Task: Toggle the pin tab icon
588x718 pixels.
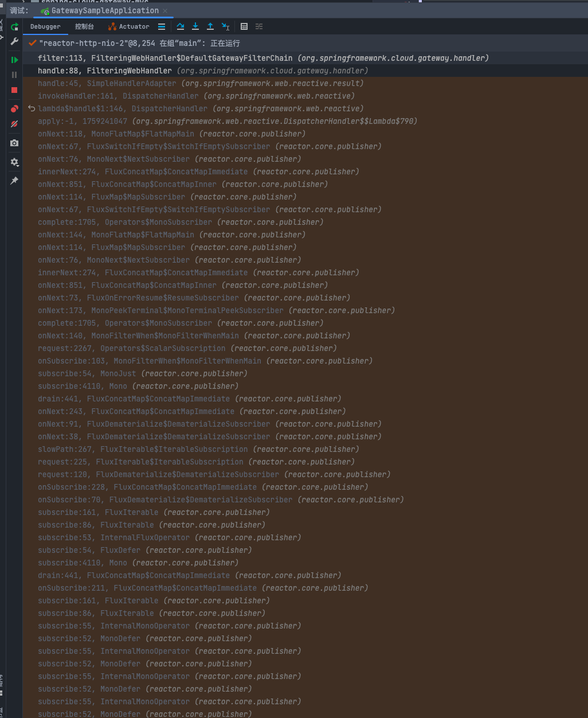Action: point(14,181)
